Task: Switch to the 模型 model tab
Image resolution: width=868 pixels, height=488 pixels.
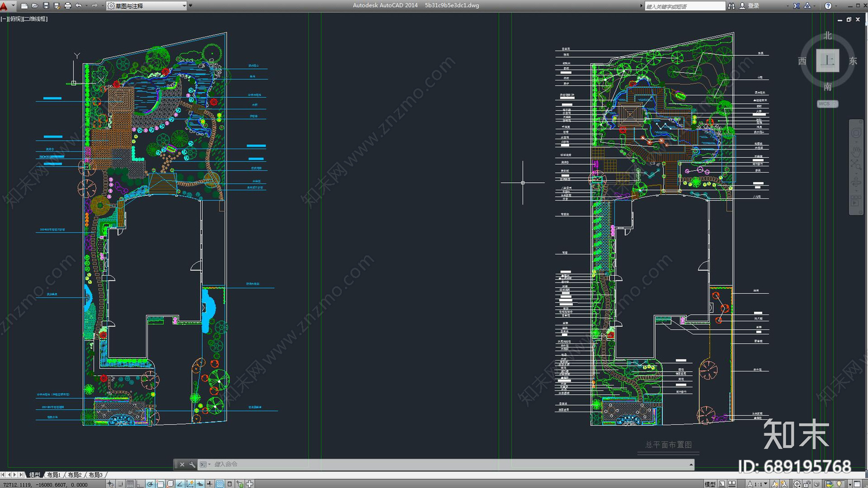Action: click(x=35, y=475)
